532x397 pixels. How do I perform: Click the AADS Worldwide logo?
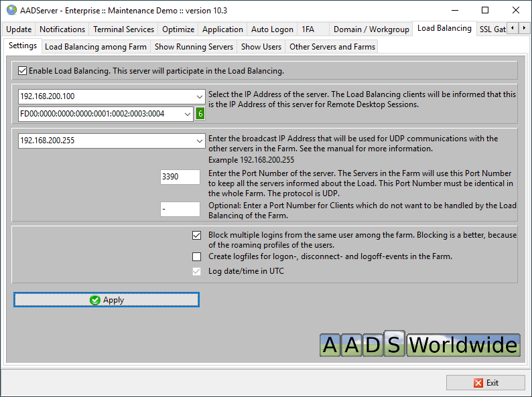419,345
